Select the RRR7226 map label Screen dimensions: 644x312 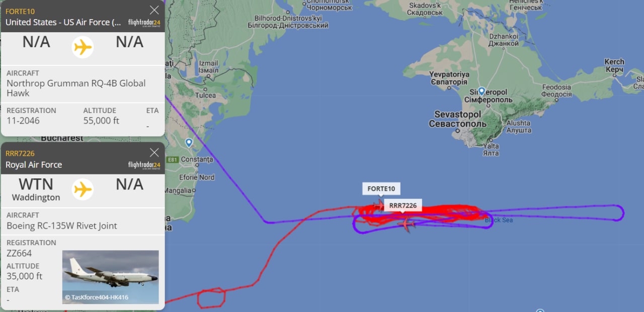tap(403, 205)
